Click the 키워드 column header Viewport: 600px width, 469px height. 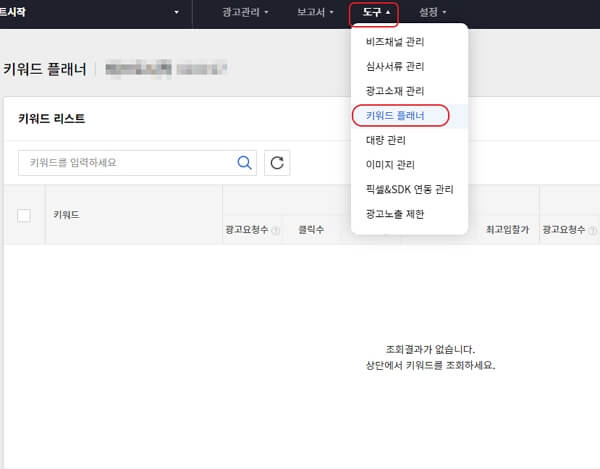pos(67,215)
